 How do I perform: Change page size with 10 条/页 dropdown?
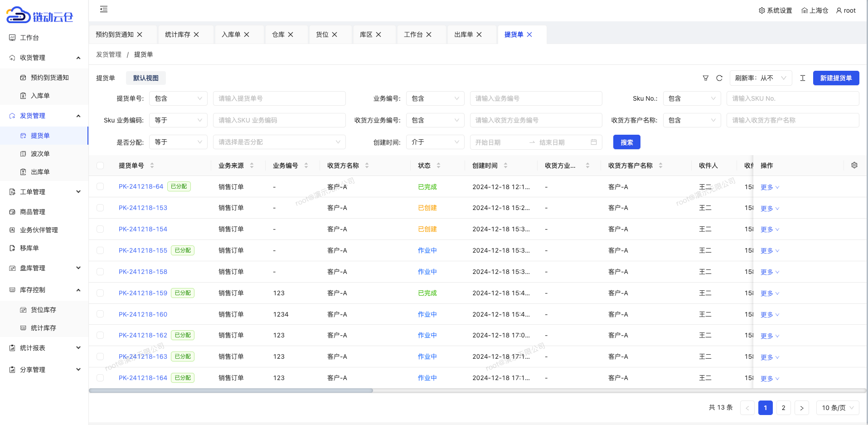(x=837, y=408)
